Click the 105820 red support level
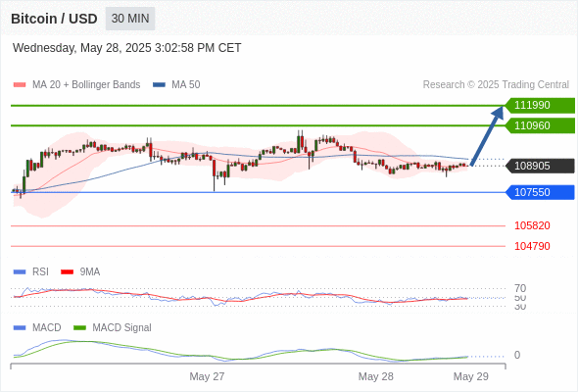Viewport: 578px width, 392px height. (532, 225)
